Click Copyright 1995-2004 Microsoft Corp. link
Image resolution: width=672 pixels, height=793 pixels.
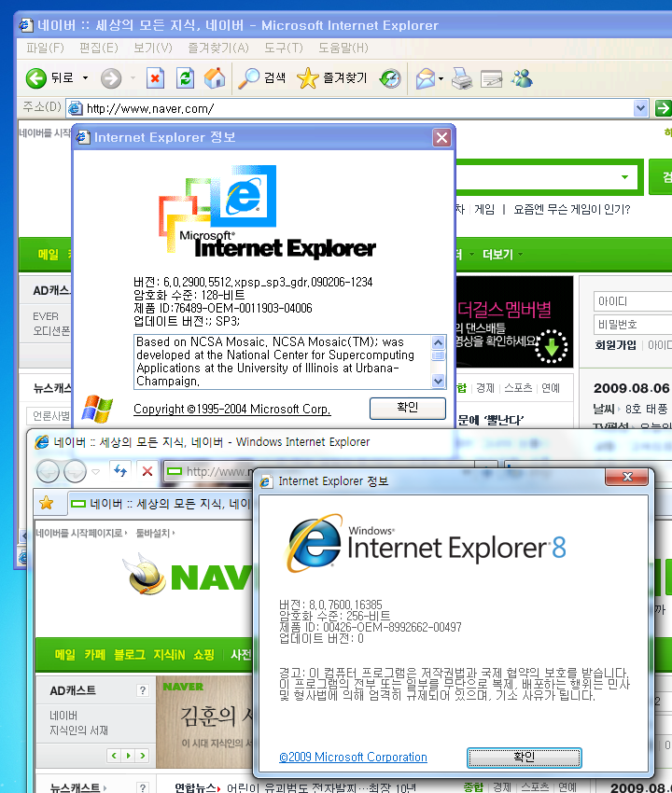click(231, 409)
